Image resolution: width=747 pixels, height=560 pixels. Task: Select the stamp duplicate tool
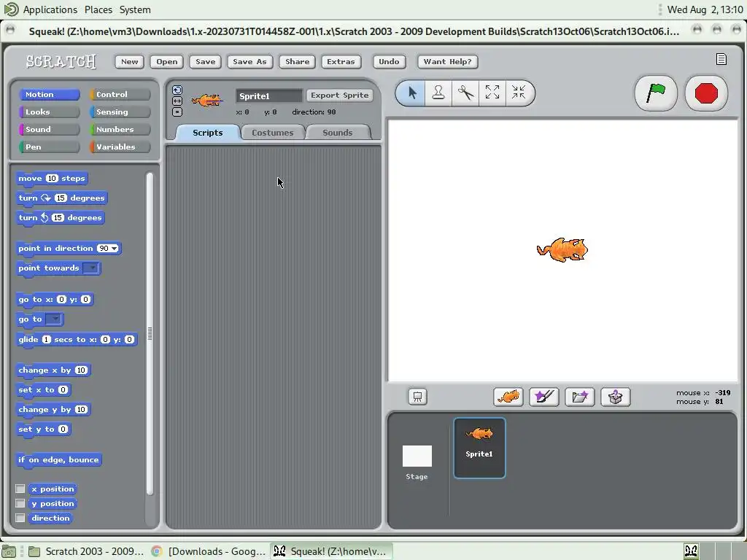coord(438,93)
